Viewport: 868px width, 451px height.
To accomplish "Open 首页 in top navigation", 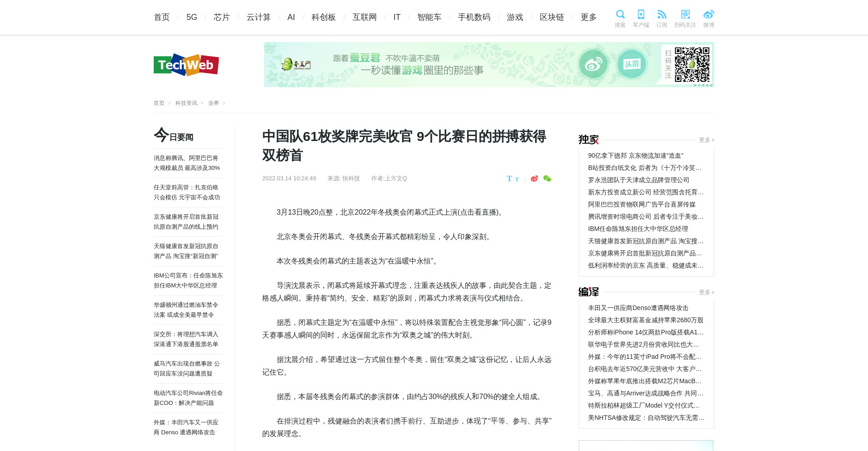I will tap(162, 17).
